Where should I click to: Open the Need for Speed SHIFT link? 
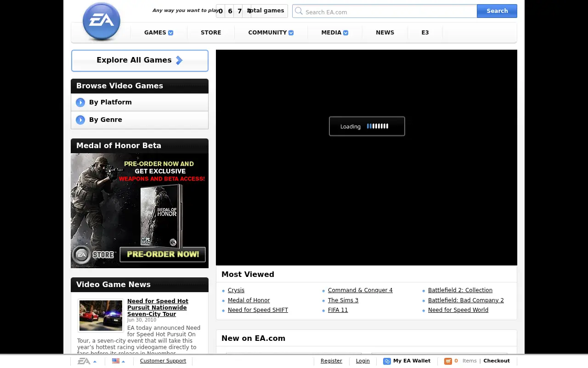click(x=258, y=310)
